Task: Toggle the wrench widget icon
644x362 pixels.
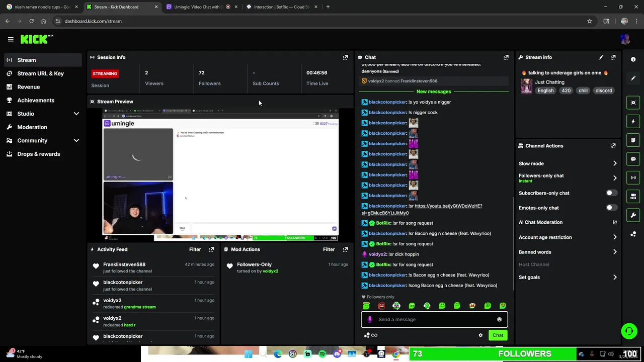Action: coord(633,215)
